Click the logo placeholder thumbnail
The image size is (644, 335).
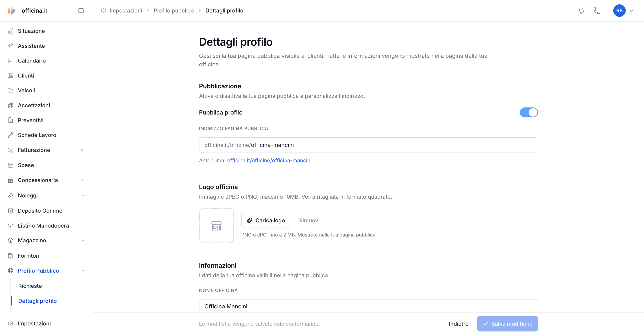216,226
